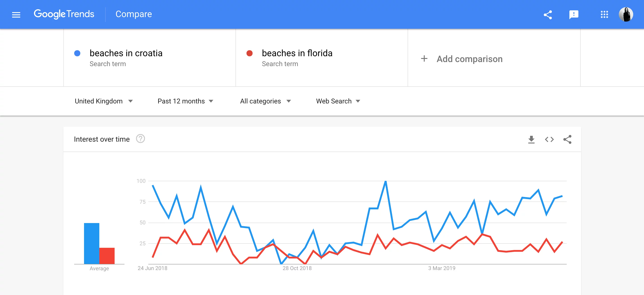
Task: Go to the Compare page title
Action: pyautogui.click(x=133, y=14)
